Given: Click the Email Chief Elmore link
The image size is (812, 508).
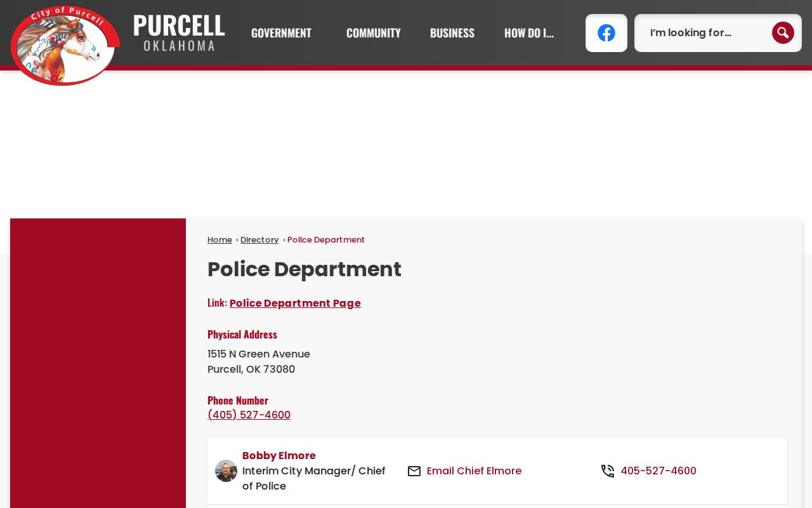Looking at the screenshot, I should coord(474,471).
